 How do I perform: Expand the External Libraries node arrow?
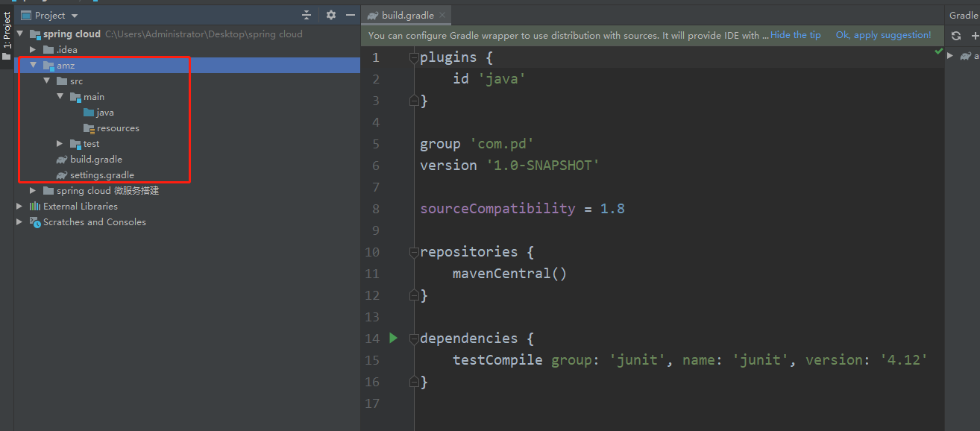pyautogui.click(x=20, y=207)
